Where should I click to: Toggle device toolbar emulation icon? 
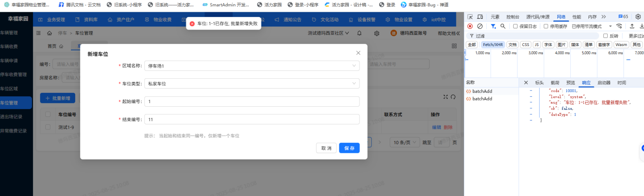coord(480,17)
